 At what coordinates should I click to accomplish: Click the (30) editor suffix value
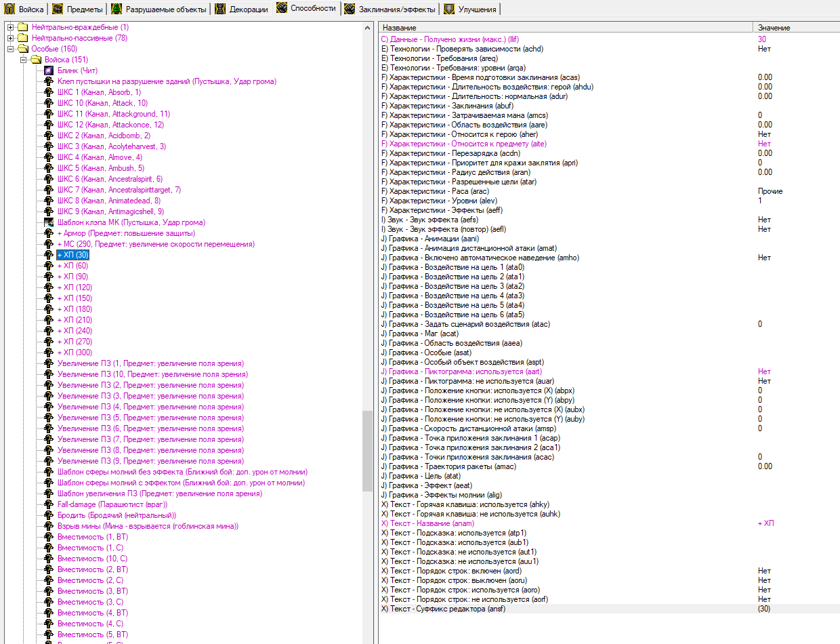[x=763, y=609]
